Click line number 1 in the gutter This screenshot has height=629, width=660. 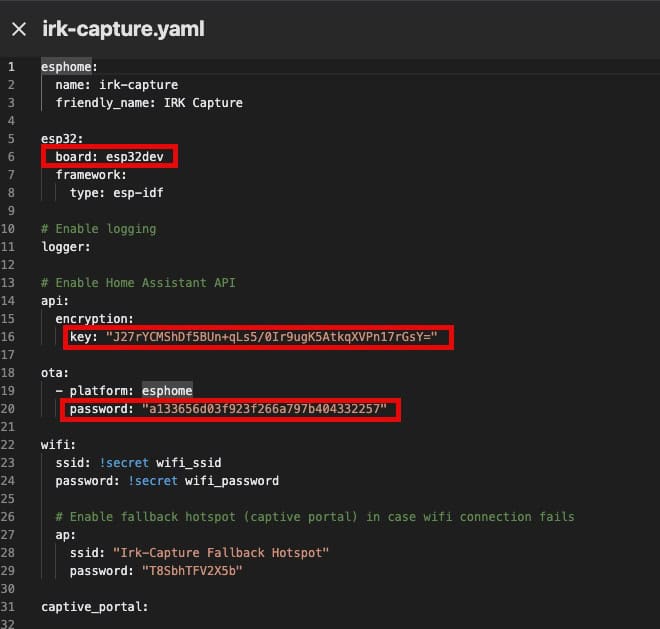[11, 67]
